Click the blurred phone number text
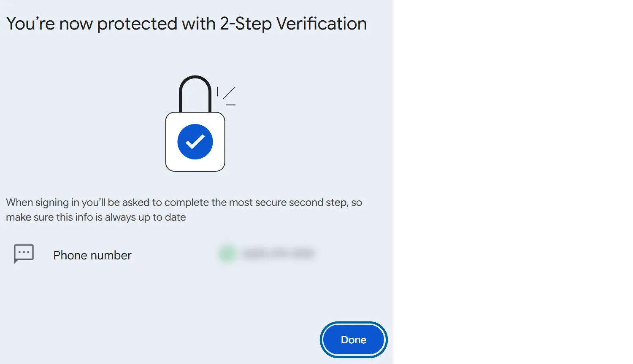 pyautogui.click(x=279, y=253)
